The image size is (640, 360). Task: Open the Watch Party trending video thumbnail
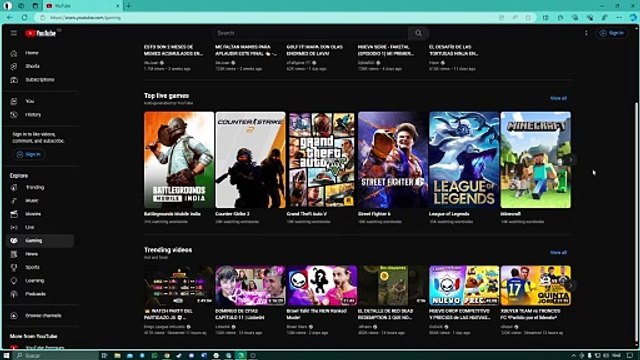pyautogui.click(x=179, y=286)
